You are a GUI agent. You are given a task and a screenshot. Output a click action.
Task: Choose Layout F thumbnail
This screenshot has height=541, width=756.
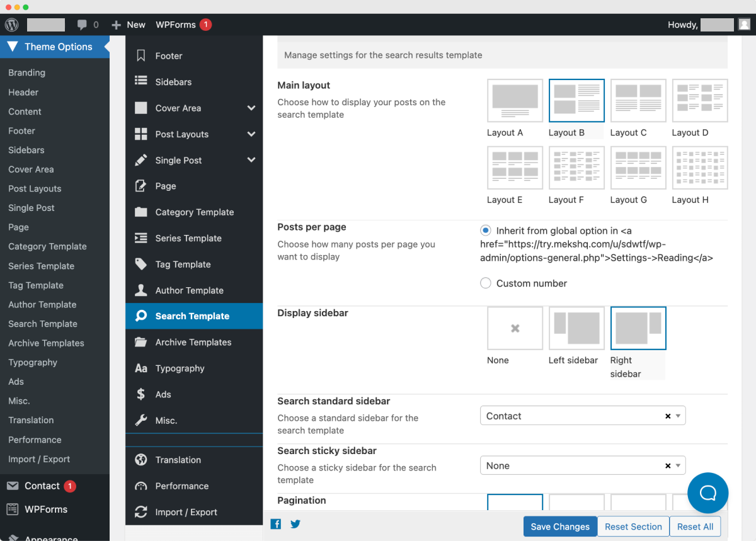pos(576,168)
